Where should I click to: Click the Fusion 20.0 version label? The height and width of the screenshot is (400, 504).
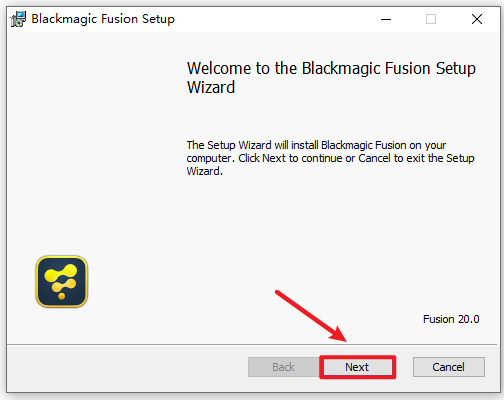tap(451, 319)
